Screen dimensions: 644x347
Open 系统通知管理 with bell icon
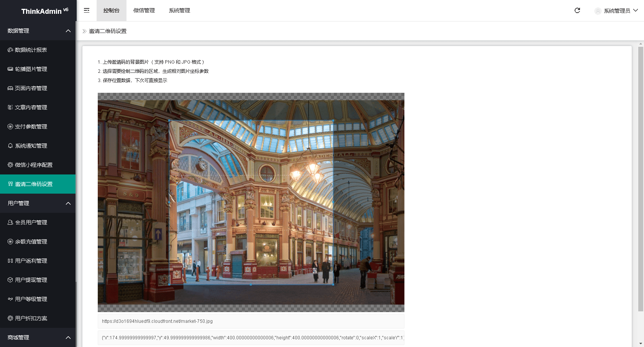coord(31,146)
